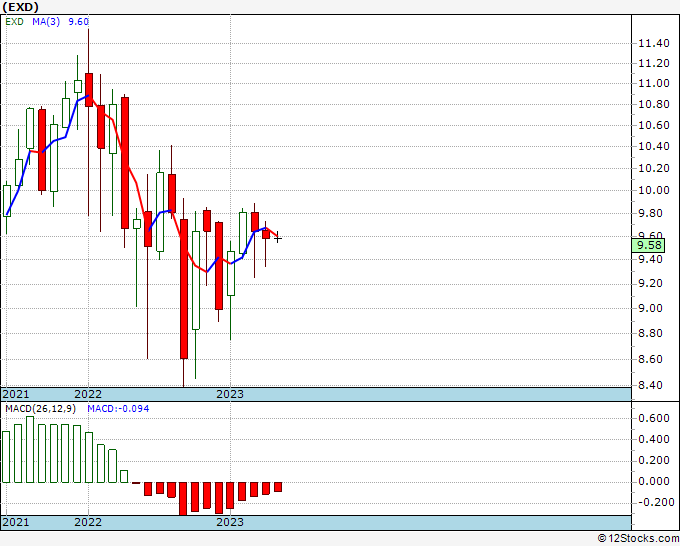The height and width of the screenshot is (546, 680).
Task: Click 2023 on the MACD time axis
Action: tap(230, 522)
